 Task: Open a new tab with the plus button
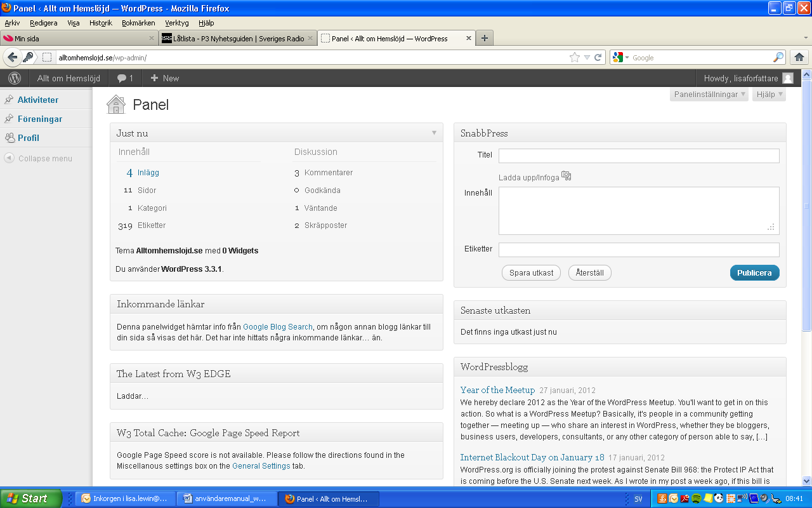485,38
